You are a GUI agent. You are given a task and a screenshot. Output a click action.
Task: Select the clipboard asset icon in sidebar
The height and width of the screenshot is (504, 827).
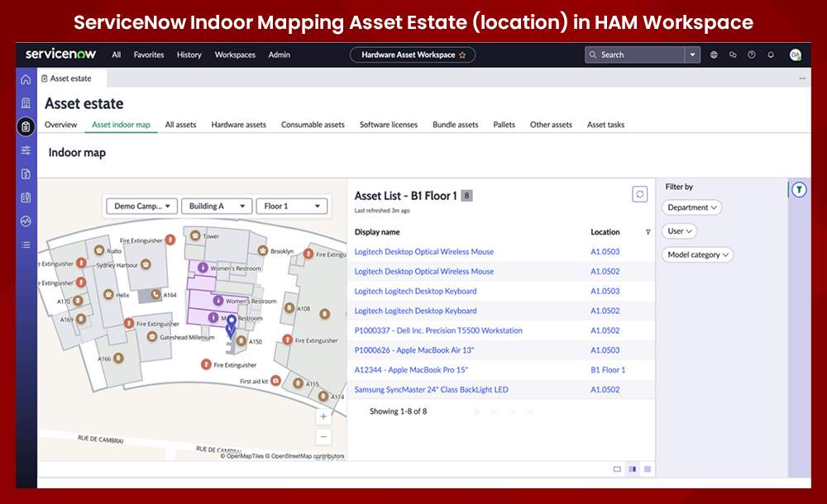point(26,126)
